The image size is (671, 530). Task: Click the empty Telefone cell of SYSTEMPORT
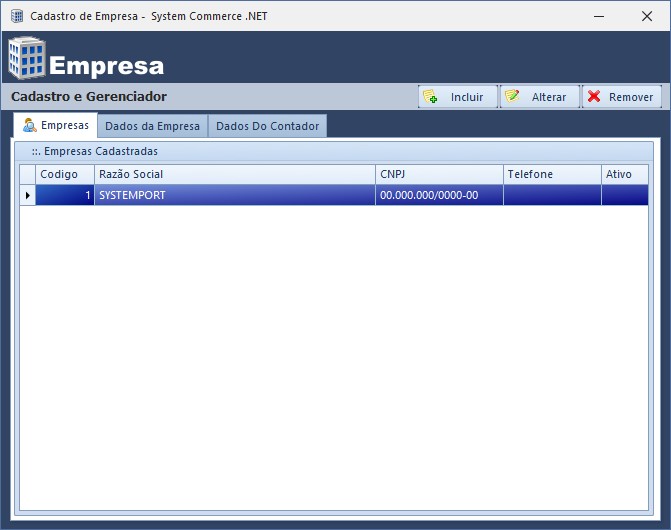point(552,195)
